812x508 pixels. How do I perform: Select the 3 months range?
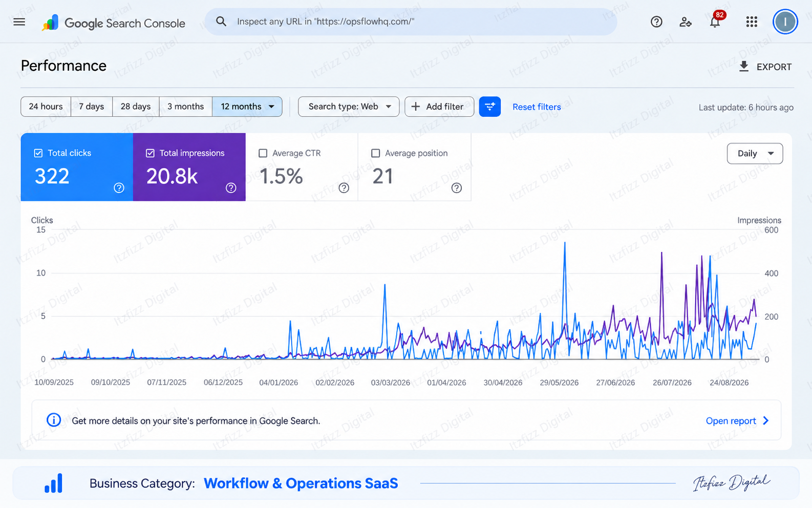click(186, 107)
